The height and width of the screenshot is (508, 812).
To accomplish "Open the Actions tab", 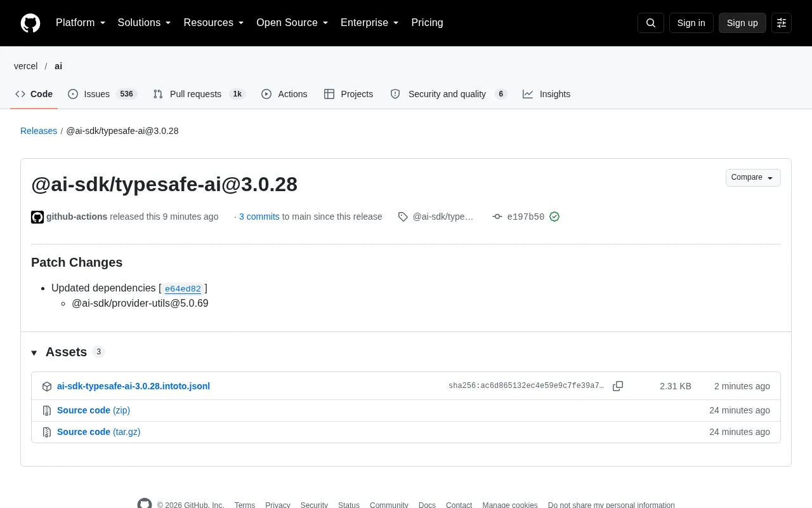I will [x=284, y=94].
